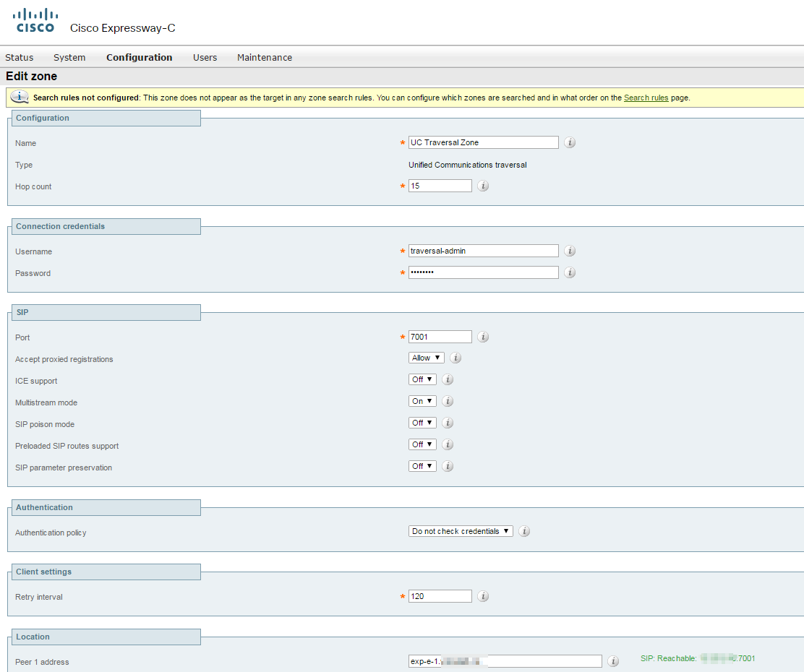Open the SIP poison mode dropdown
Image resolution: width=804 pixels, height=672 pixels.
(422, 423)
